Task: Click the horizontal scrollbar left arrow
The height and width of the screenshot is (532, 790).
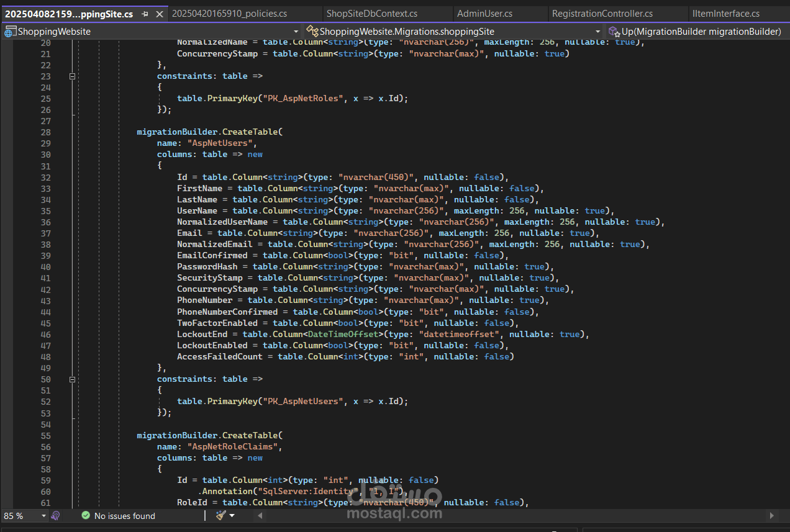Action: [260, 515]
